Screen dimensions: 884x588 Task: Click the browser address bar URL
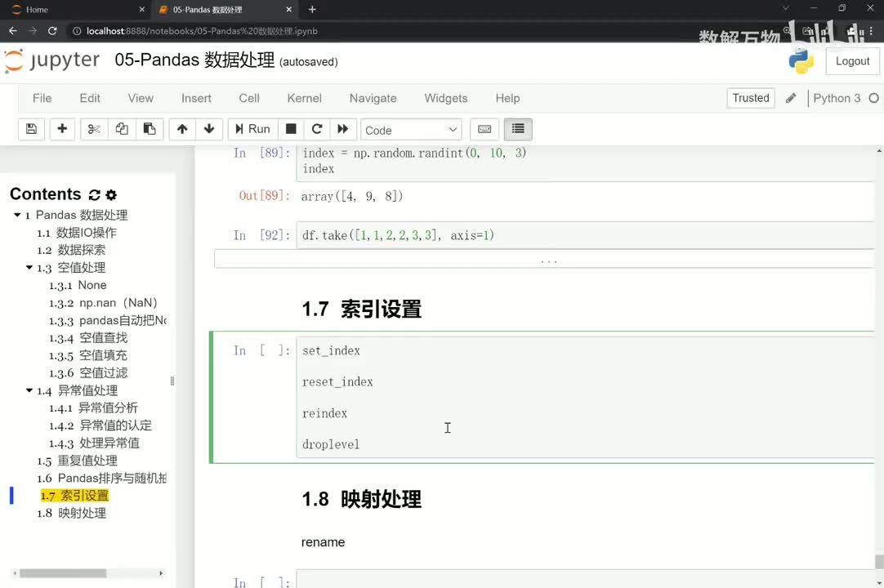click(203, 31)
